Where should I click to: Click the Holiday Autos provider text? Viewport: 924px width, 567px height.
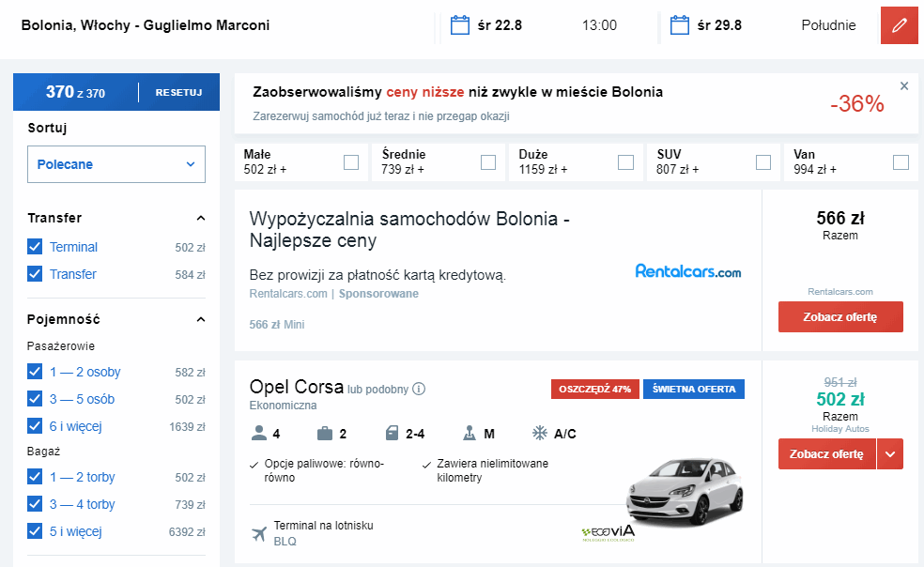tap(840, 428)
